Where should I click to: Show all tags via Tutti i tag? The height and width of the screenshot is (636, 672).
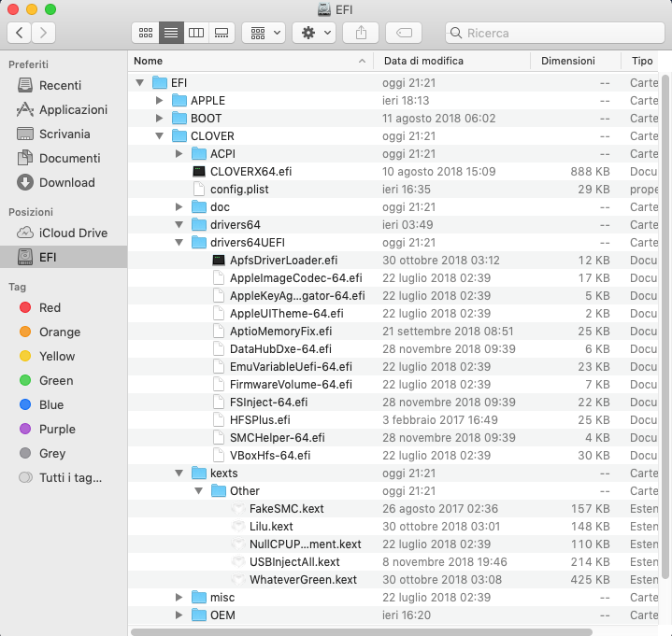tap(64, 477)
